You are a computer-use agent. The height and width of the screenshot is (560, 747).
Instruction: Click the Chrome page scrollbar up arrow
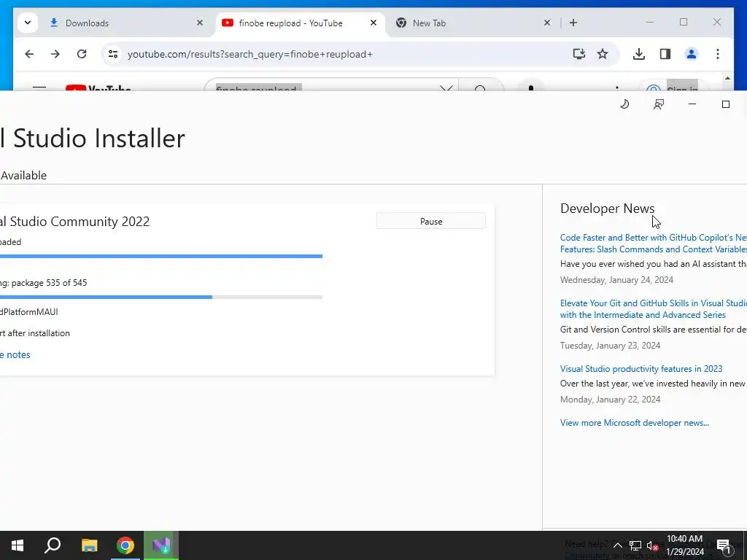(x=727, y=79)
